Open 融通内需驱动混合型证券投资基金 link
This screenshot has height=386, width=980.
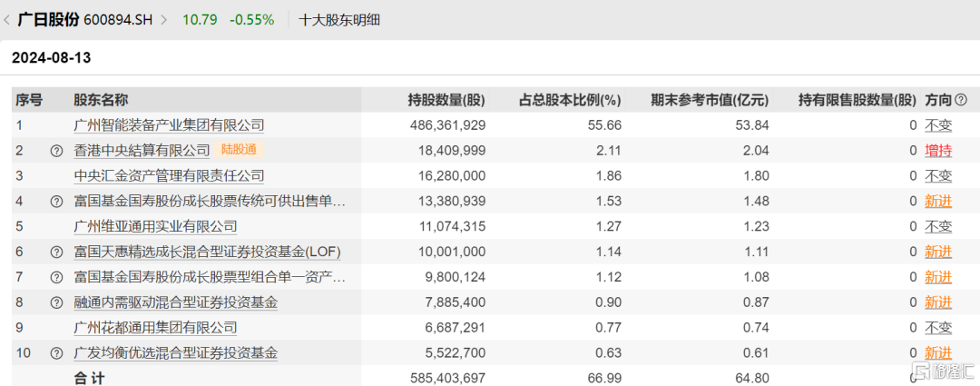176,302
